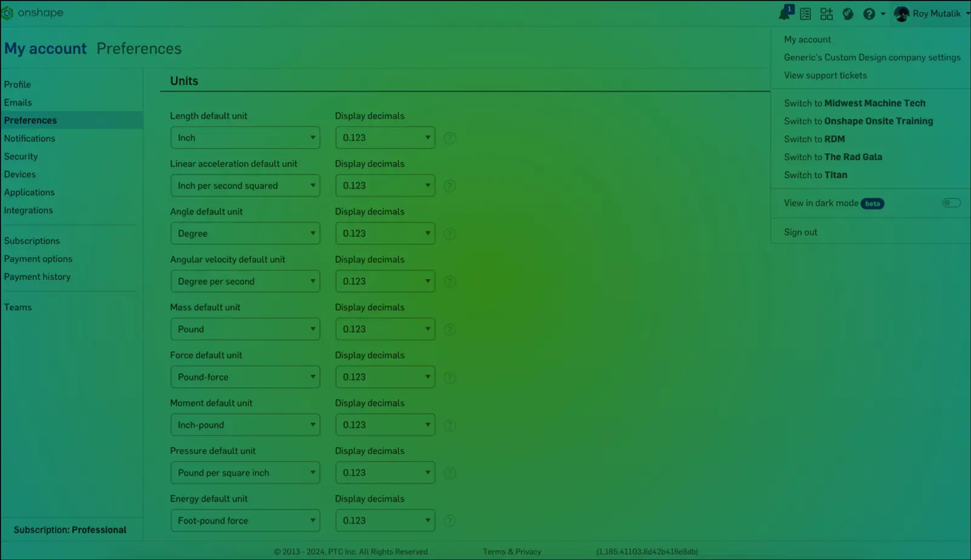Show help for Linear acceleration display decimals
This screenshot has height=560, width=971.
pyautogui.click(x=450, y=186)
